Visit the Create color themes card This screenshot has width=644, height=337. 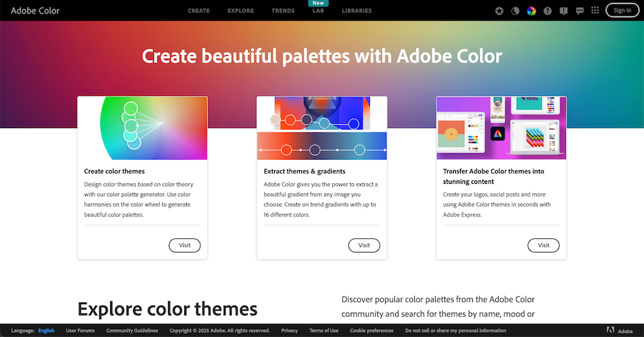point(185,245)
